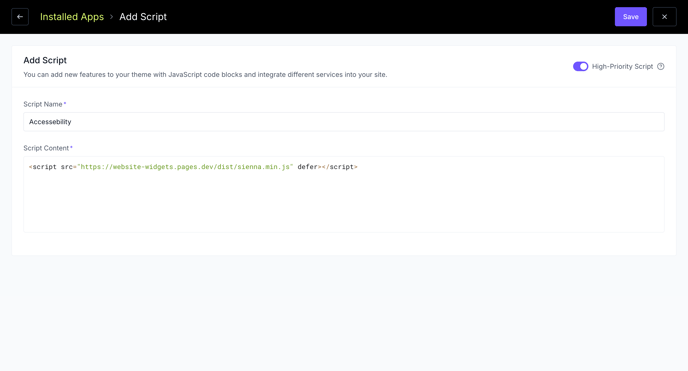Click the Add Script section heading
The width and height of the screenshot is (688, 371).
pos(45,60)
